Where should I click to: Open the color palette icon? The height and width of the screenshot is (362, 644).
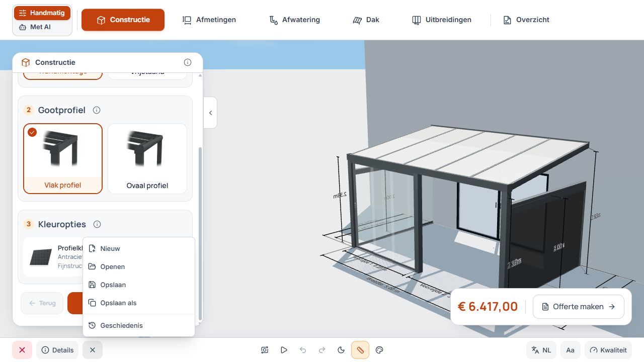coord(380,350)
